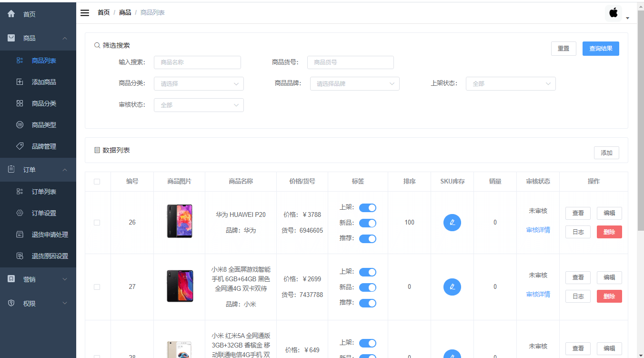This screenshot has width=644, height=358.
Task: Check the select-all checkbox in the table header
Action: [x=97, y=182]
